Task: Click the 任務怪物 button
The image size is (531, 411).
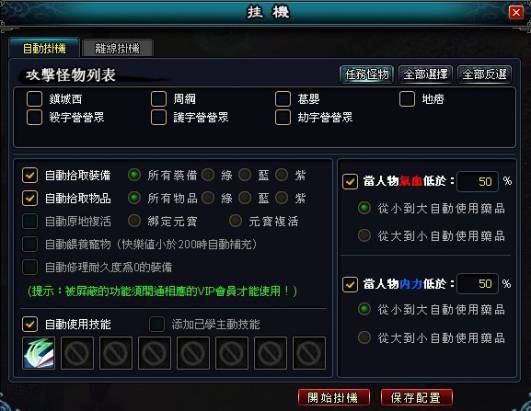Action: [x=366, y=74]
